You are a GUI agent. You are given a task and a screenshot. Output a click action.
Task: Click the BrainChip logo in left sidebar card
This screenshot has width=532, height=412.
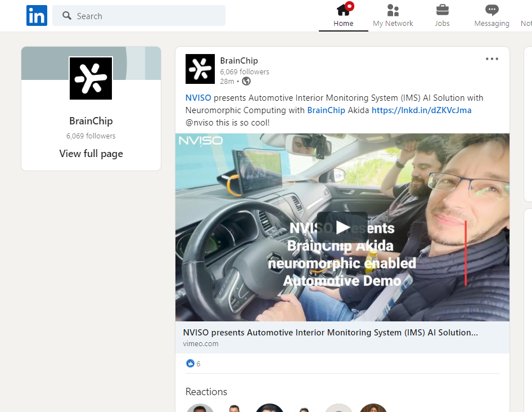click(x=91, y=78)
